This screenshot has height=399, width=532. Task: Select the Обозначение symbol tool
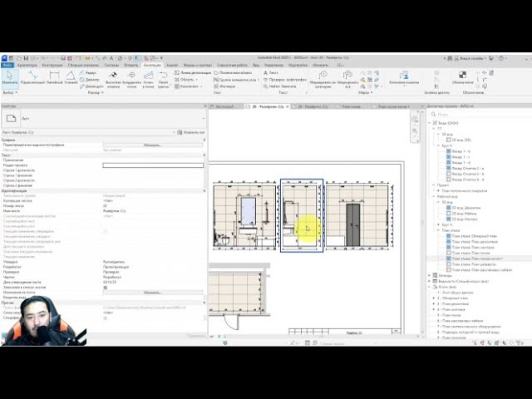click(462, 78)
